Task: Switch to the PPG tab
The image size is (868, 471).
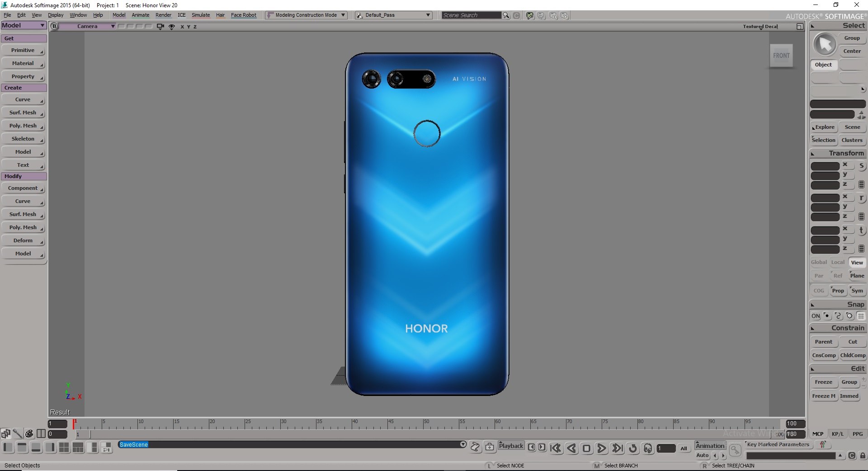Action: [857, 434]
